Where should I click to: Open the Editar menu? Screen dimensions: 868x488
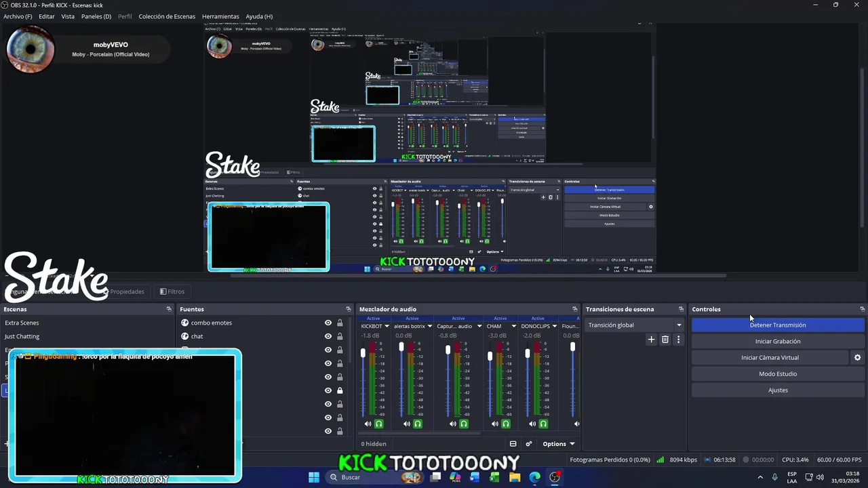coord(47,16)
